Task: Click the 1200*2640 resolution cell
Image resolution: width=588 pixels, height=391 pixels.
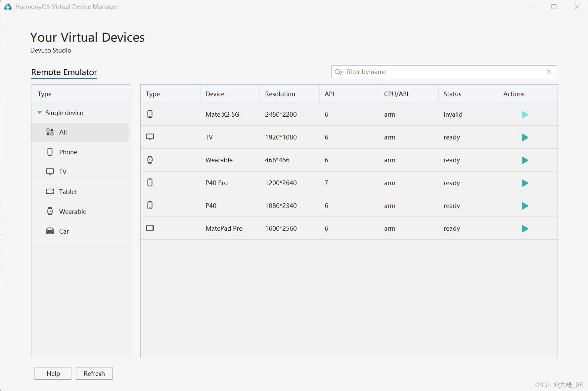Action: click(x=281, y=183)
